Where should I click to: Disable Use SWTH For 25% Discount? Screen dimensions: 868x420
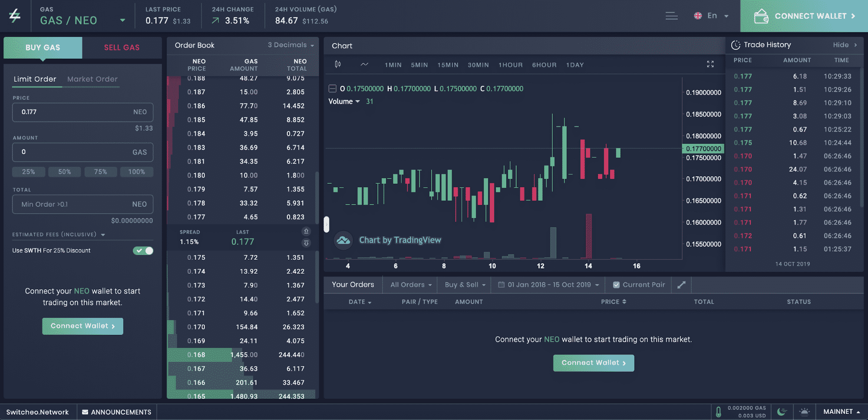coord(143,251)
